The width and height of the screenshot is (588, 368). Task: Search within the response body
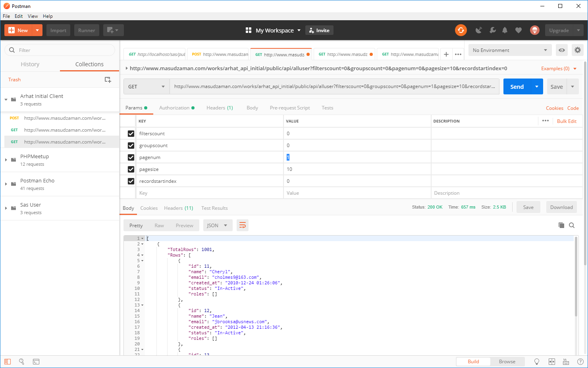572,225
